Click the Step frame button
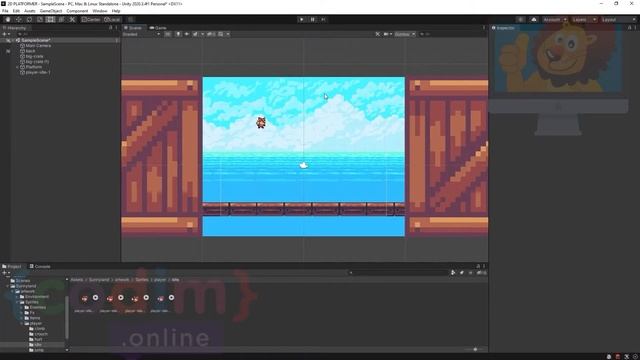 tap(323, 20)
